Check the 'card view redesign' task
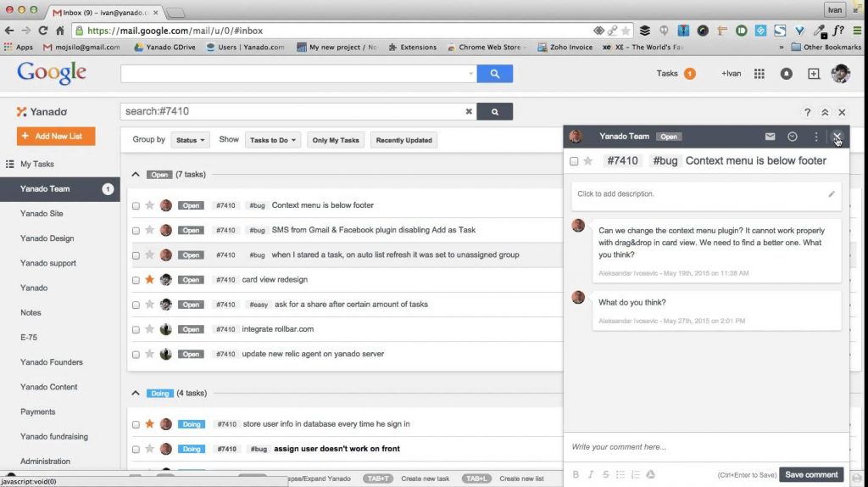The image size is (868, 487). pos(136,280)
